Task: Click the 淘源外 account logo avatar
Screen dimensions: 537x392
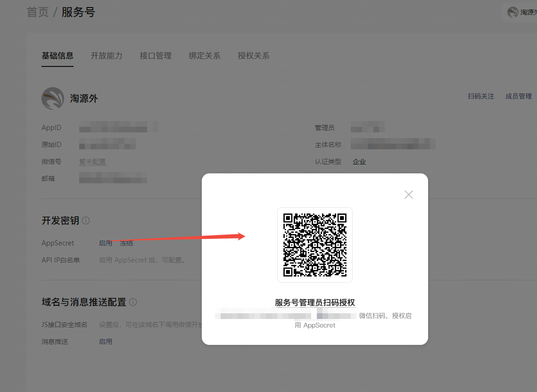Action: point(53,98)
